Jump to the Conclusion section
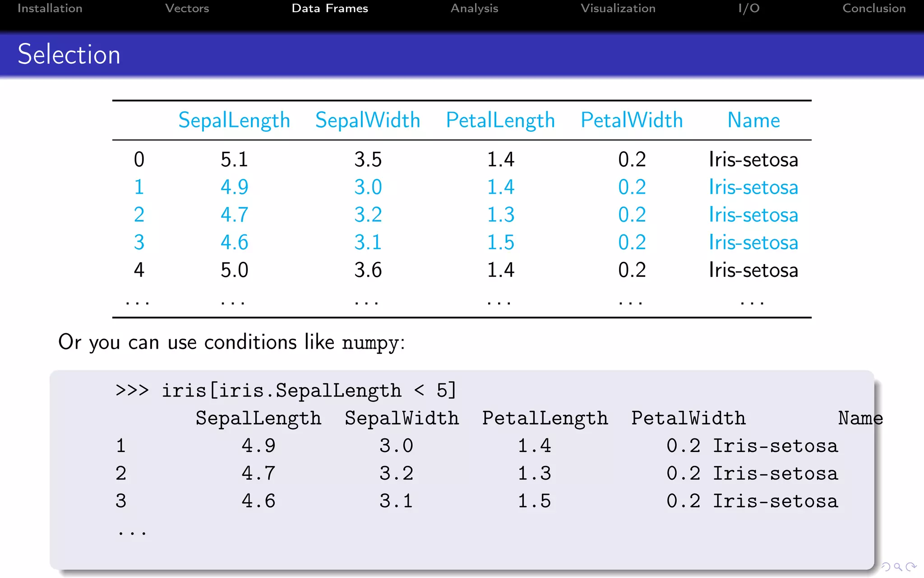Viewport: 924px width, 578px height. (874, 8)
